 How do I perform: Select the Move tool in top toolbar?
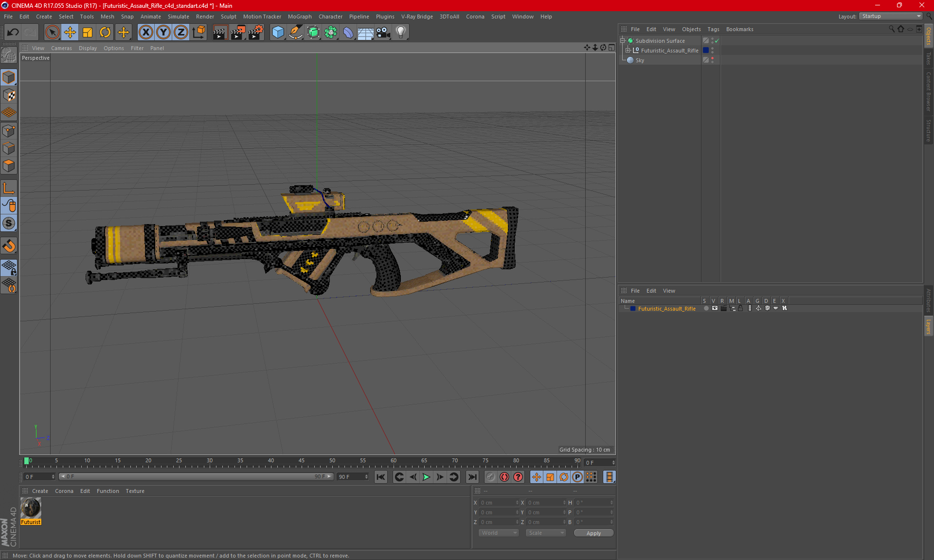click(x=70, y=33)
